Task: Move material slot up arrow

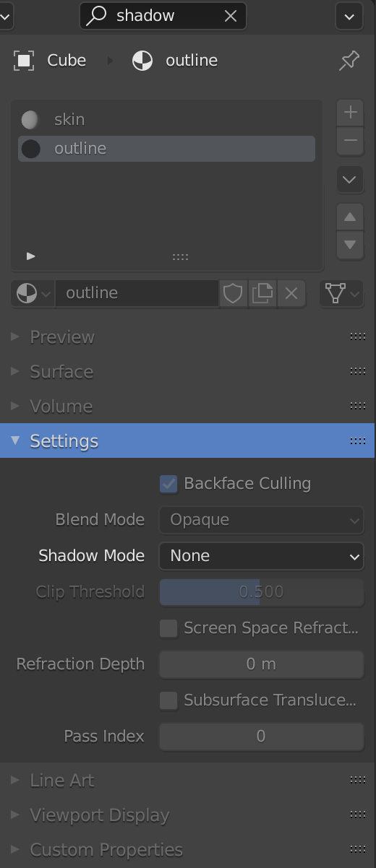Action: (350, 217)
